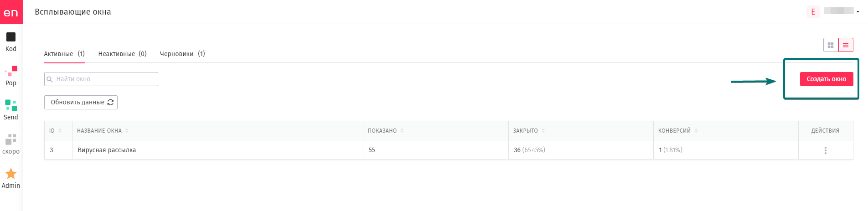The image size is (868, 211).
Task: Click the 'en' logo in corner
Action: point(11,12)
